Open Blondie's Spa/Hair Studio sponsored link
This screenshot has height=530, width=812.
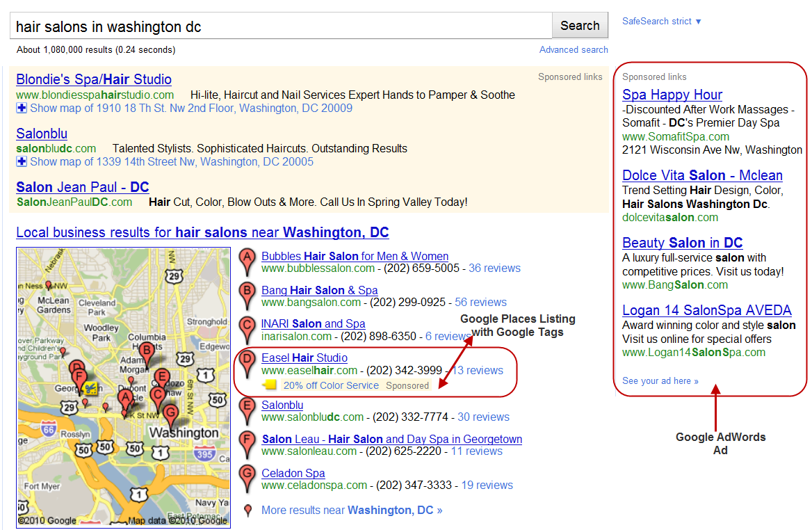tap(94, 79)
